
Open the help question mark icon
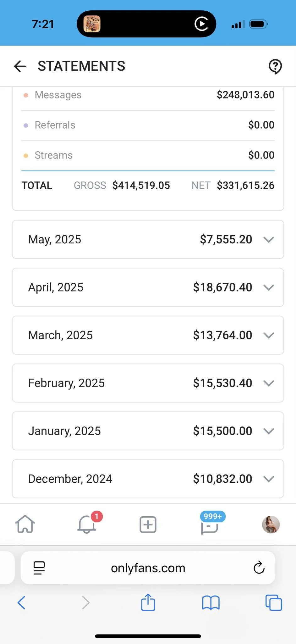coord(275,66)
